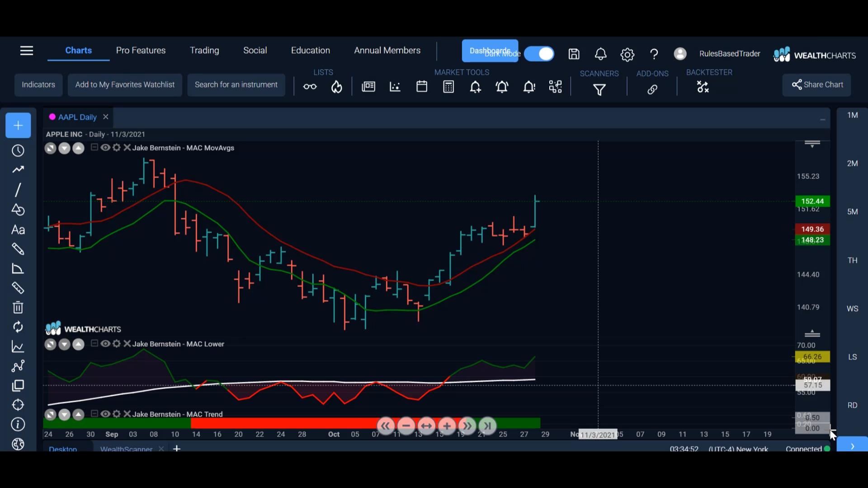This screenshot has height=488, width=868.
Task: Click the info circle icon in sidebar
Action: [x=18, y=424]
